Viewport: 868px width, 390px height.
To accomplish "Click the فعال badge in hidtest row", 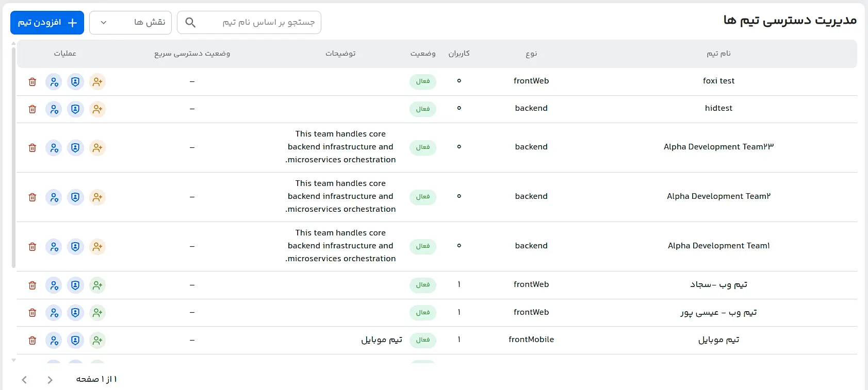I will pos(423,109).
